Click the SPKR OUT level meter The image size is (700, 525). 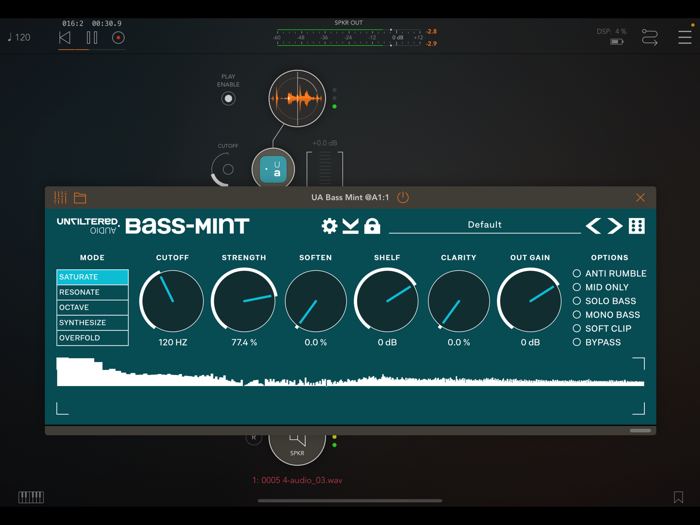(348, 38)
